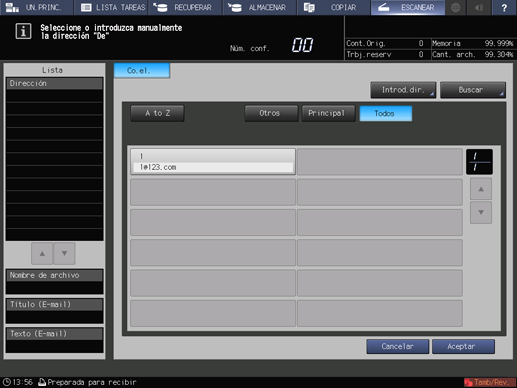The width and height of the screenshot is (517, 388).
Task: Select the Co. el. email tab
Action: 142,71
